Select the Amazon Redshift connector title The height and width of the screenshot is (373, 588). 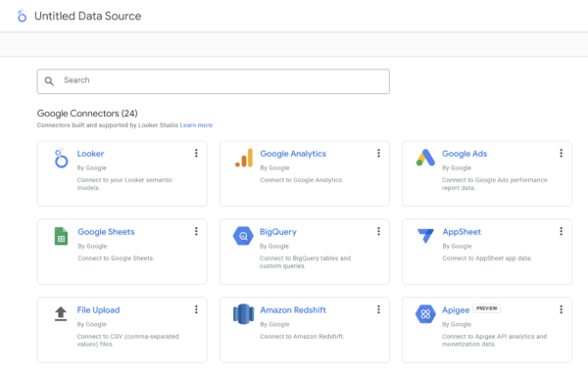[x=293, y=310]
